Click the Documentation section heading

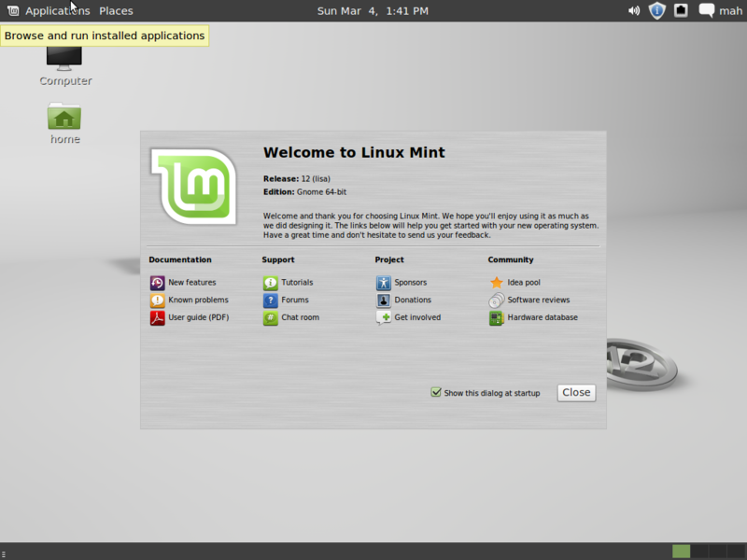(x=180, y=259)
